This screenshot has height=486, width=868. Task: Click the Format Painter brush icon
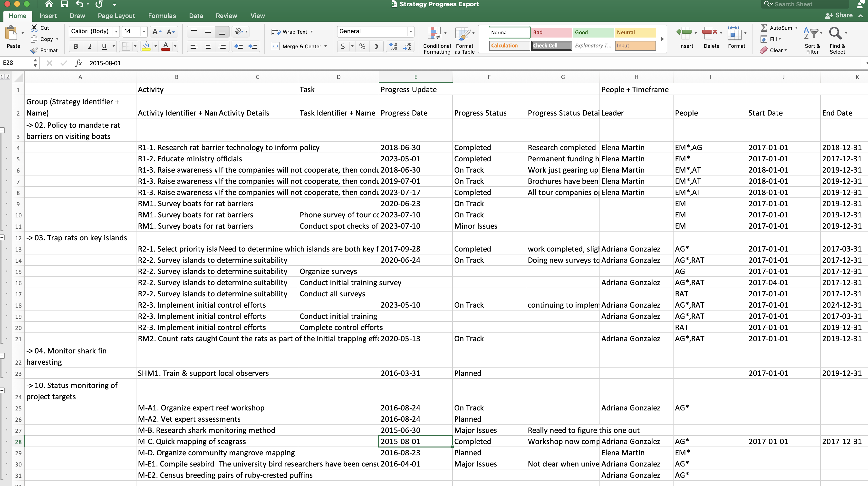(x=34, y=50)
